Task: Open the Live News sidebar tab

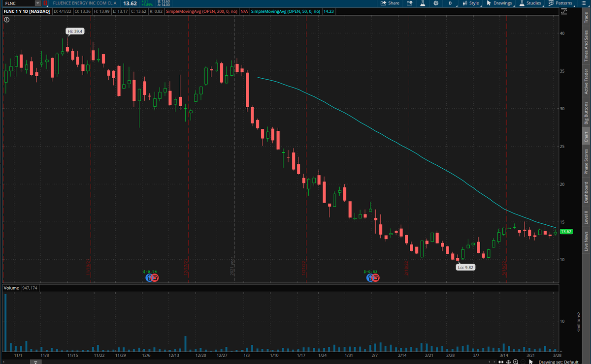Action: pos(586,242)
